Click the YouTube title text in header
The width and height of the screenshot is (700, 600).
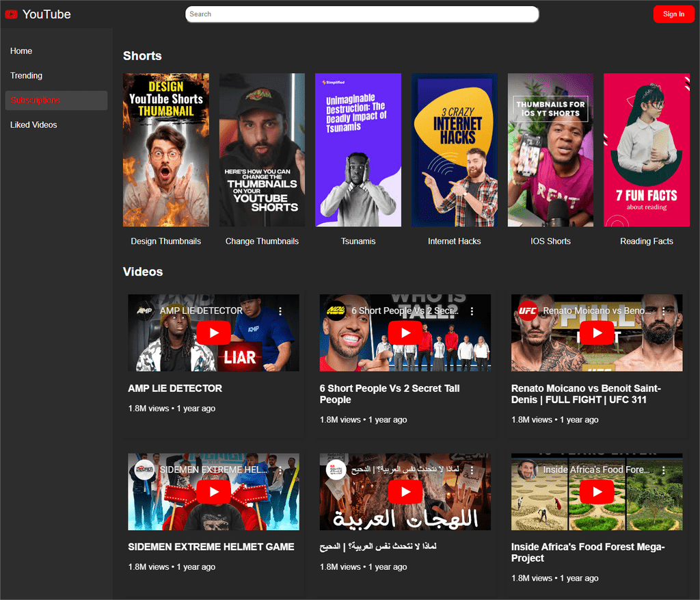click(x=46, y=14)
